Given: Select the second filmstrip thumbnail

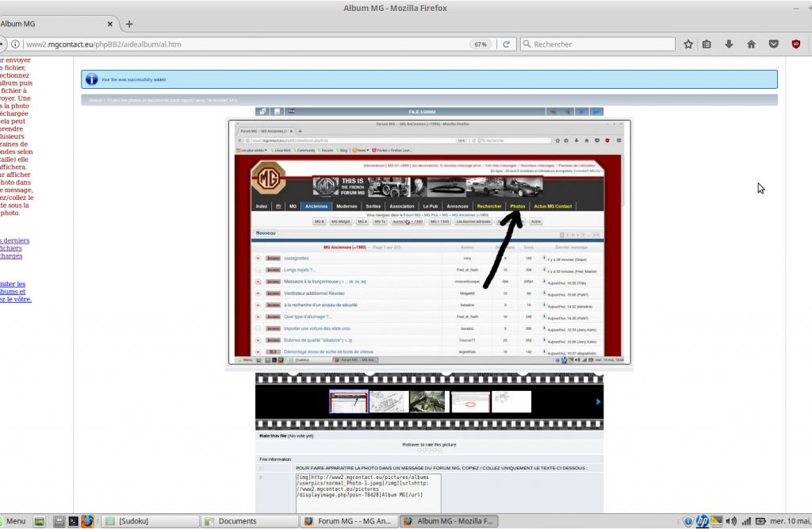Looking at the screenshot, I should 389,401.
